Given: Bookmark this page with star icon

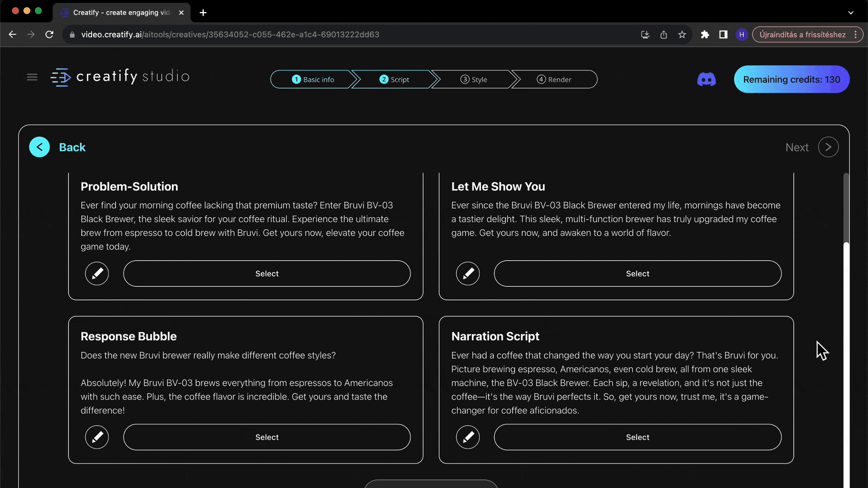Looking at the screenshot, I should (x=682, y=35).
